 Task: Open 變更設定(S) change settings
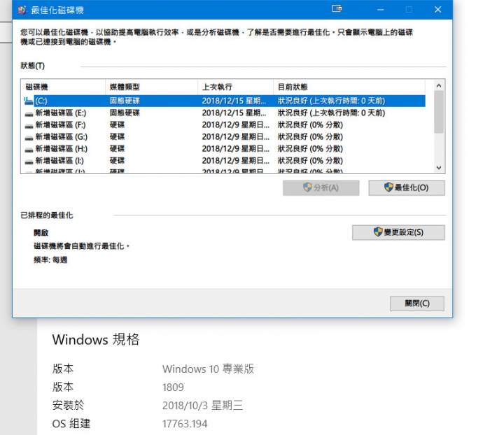(x=398, y=232)
